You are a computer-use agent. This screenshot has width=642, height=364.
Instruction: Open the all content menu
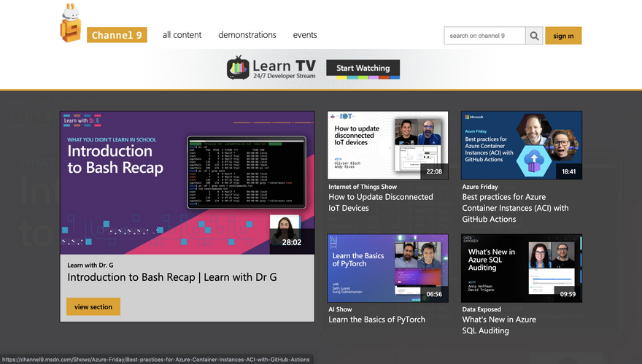182,35
